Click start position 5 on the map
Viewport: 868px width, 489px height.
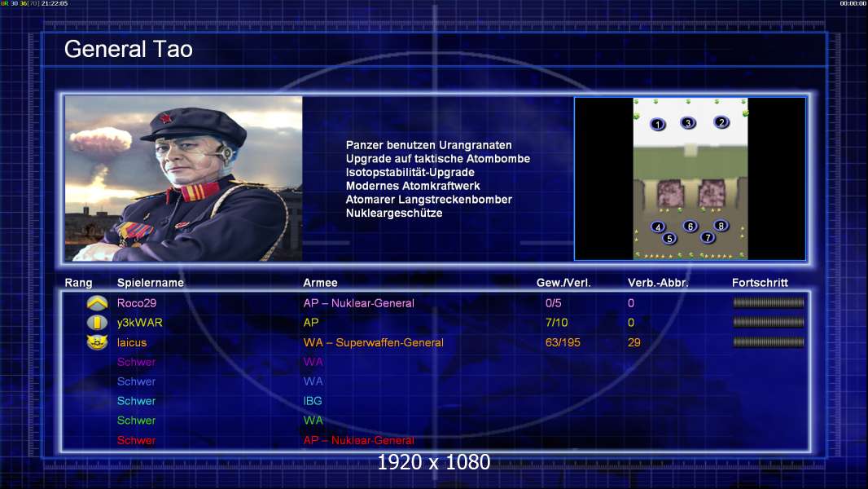(x=669, y=239)
